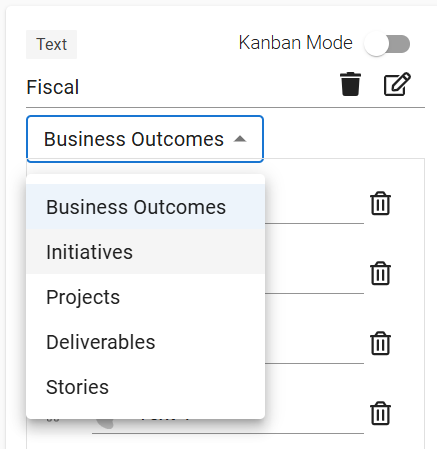Delete the Fiscal field with solid trash icon
The height and width of the screenshot is (449, 437).
tap(350, 84)
